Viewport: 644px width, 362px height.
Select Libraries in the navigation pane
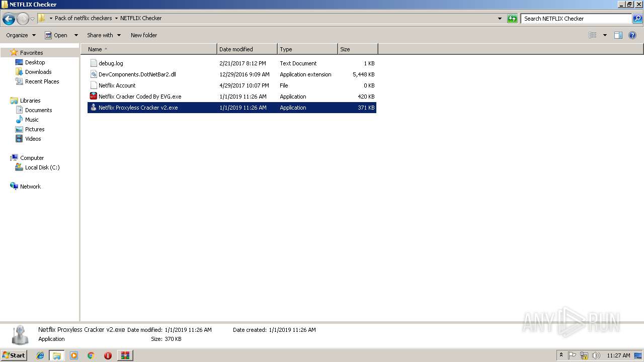(30, 101)
